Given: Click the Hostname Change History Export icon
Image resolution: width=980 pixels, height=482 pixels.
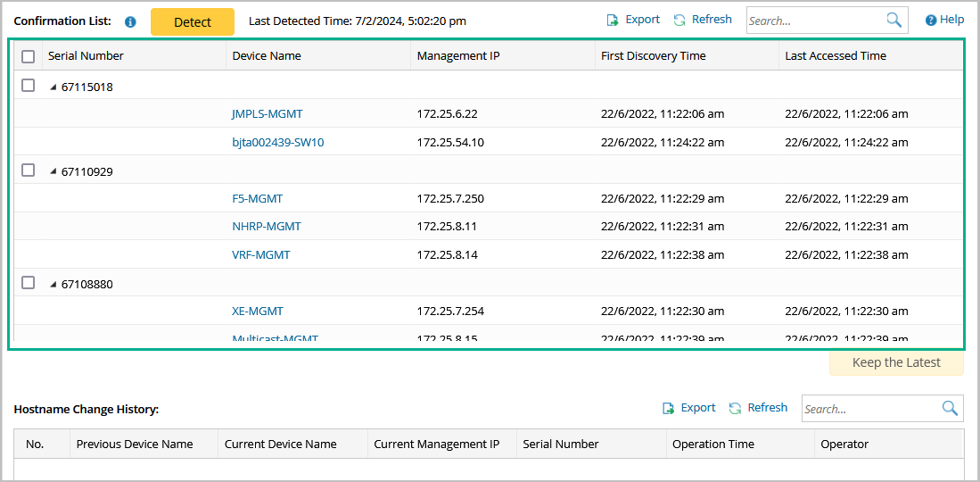Looking at the screenshot, I should click(x=668, y=408).
